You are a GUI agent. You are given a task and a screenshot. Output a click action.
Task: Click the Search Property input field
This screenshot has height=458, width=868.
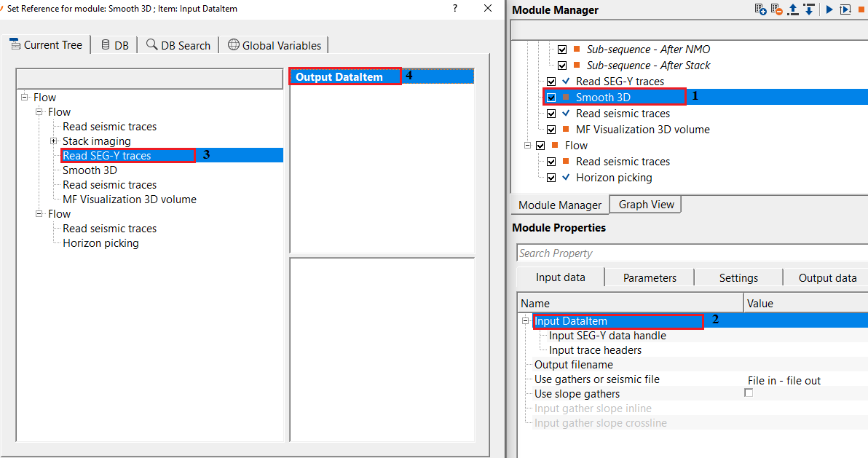coord(692,253)
